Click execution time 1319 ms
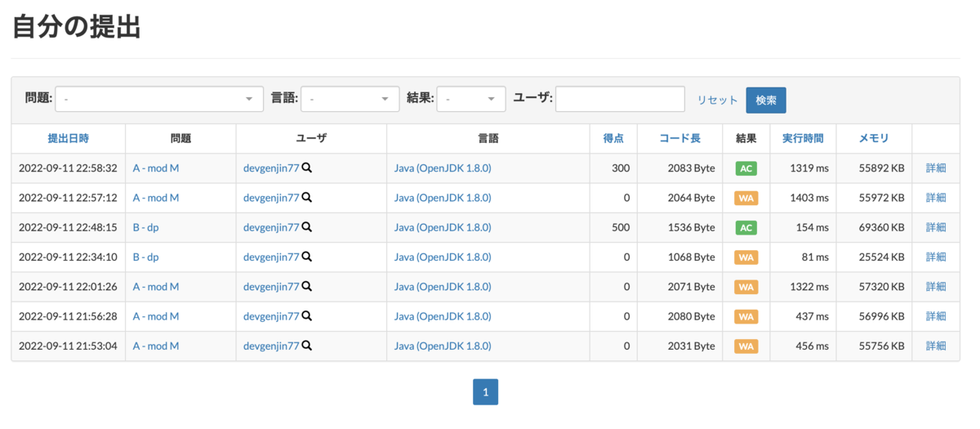Image resolution: width=980 pixels, height=429 pixels. pos(809,168)
